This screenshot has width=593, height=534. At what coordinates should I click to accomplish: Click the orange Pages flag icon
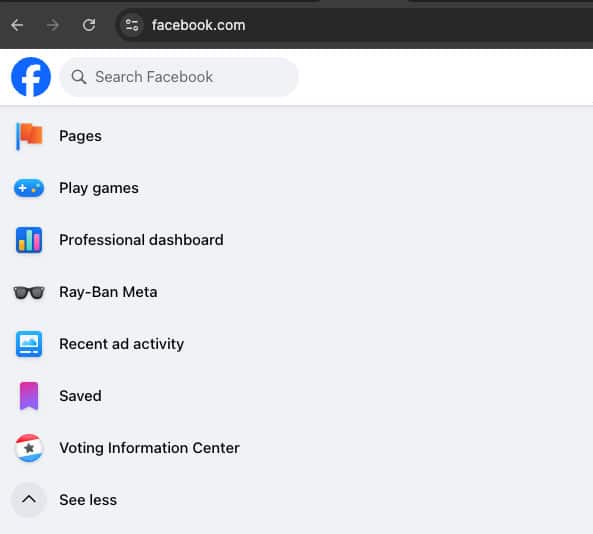point(29,136)
